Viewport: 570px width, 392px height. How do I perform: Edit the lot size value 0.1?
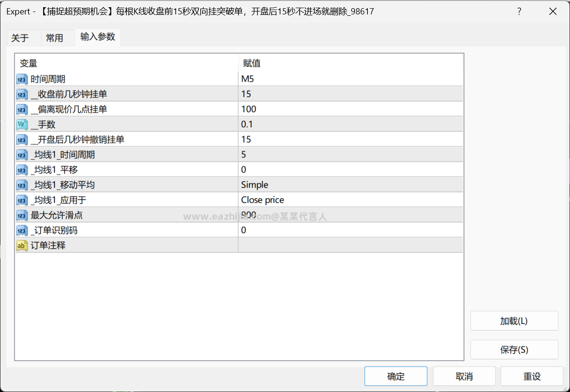[351, 124]
